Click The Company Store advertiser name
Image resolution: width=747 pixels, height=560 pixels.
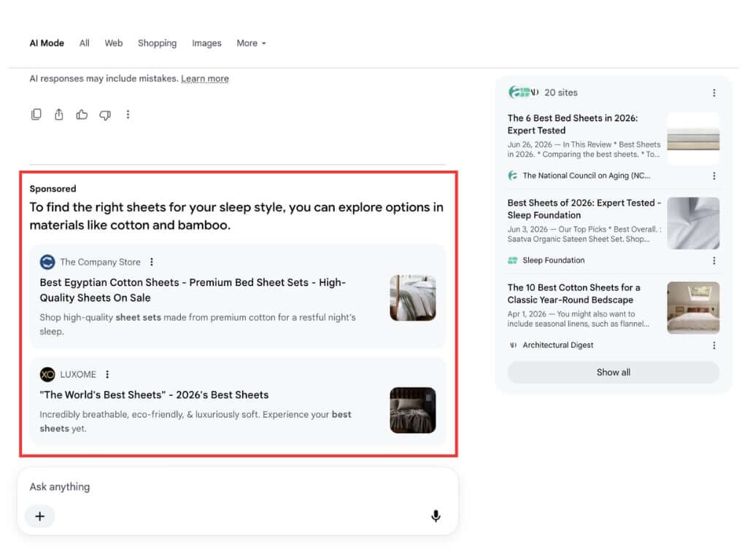(x=100, y=262)
